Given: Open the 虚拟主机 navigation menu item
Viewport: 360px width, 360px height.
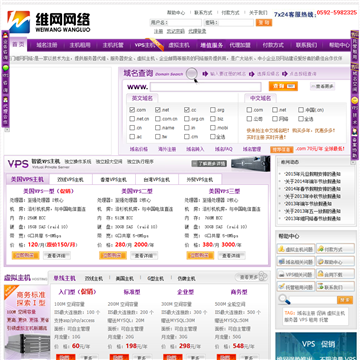Looking at the screenshot, I should (179, 45).
